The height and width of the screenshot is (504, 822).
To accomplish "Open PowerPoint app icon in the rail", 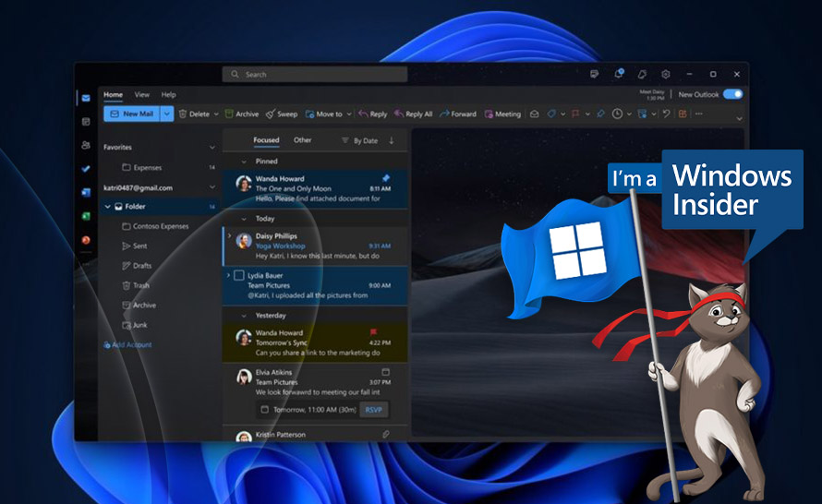I will pos(86,240).
